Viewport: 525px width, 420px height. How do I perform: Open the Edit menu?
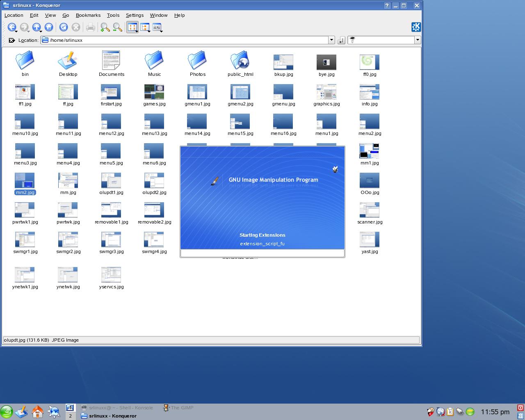34,15
